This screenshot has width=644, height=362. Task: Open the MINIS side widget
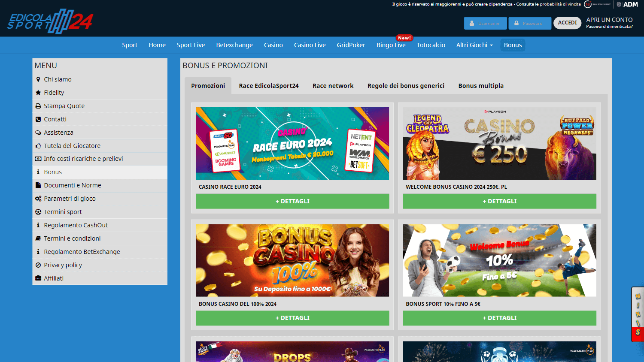pyautogui.click(x=638, y=314)
